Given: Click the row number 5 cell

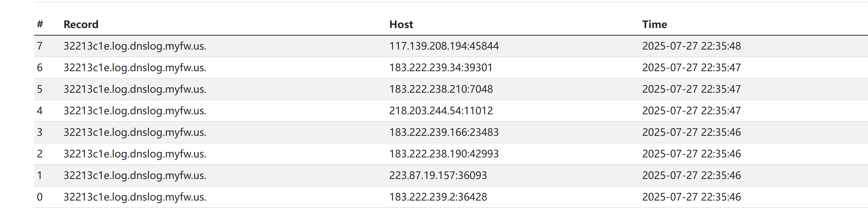Looking at the screenshot, I should [40, 89].
